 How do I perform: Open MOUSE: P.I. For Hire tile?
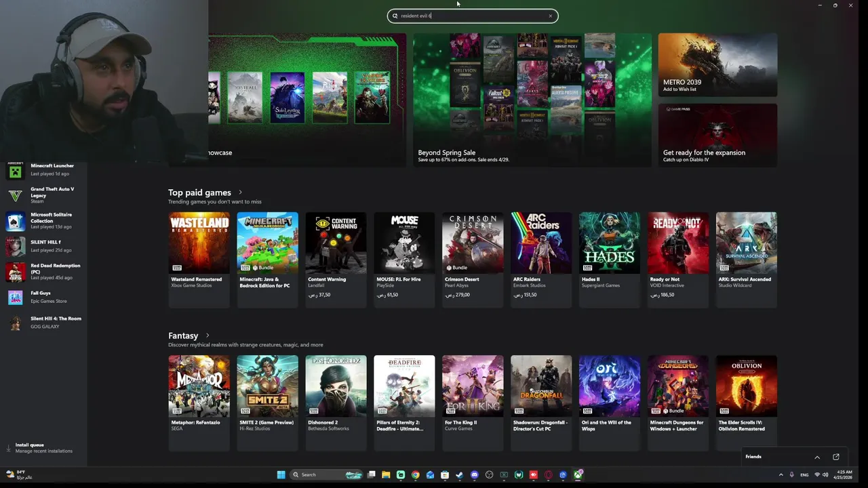tap(404, 260)
